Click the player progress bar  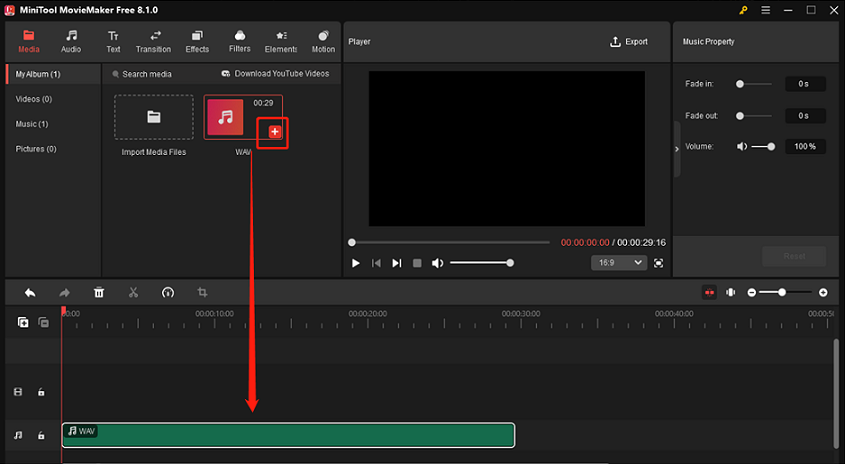[451, 243]
